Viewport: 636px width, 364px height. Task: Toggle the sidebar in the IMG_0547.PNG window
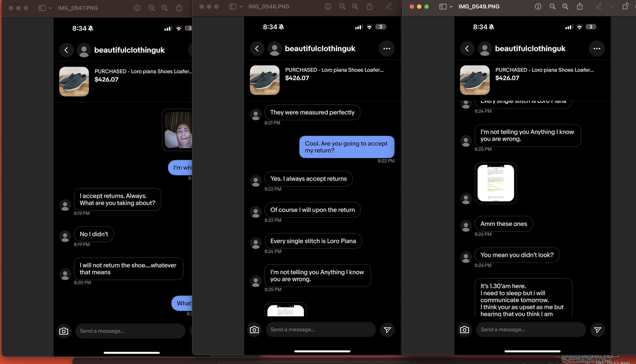[x=42, y=8]
